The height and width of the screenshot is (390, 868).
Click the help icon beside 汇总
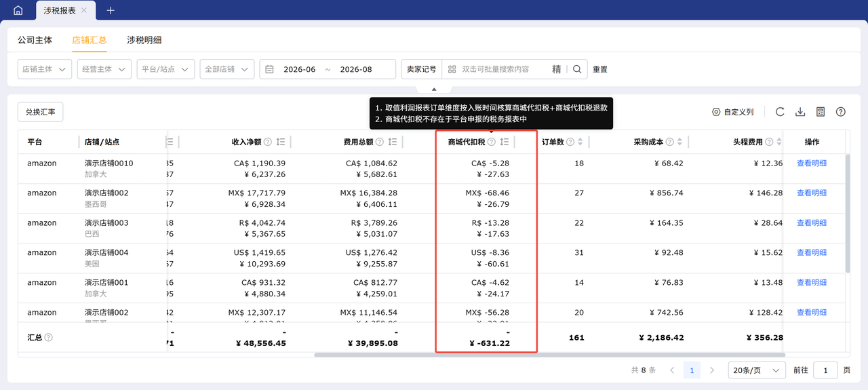[x=49, y=337]
